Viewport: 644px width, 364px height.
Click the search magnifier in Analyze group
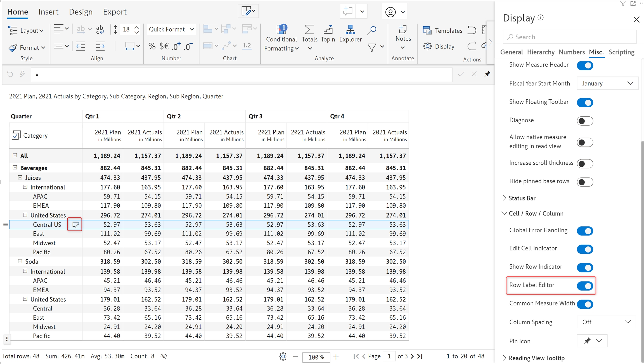click(x=372, y=30)
